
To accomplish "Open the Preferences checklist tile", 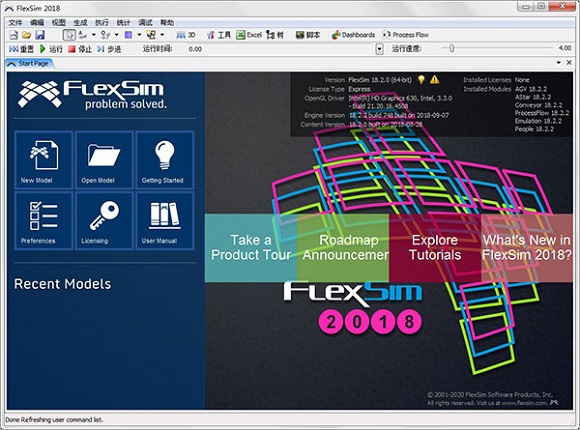I will [x=44, y=221].
